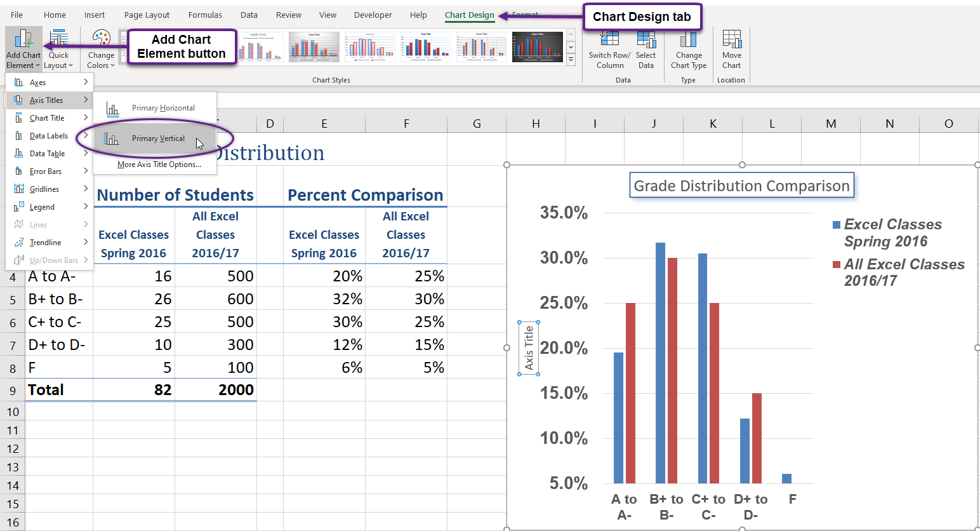
Task: Click the Add Chart Element icon
Action: [23, 39]
